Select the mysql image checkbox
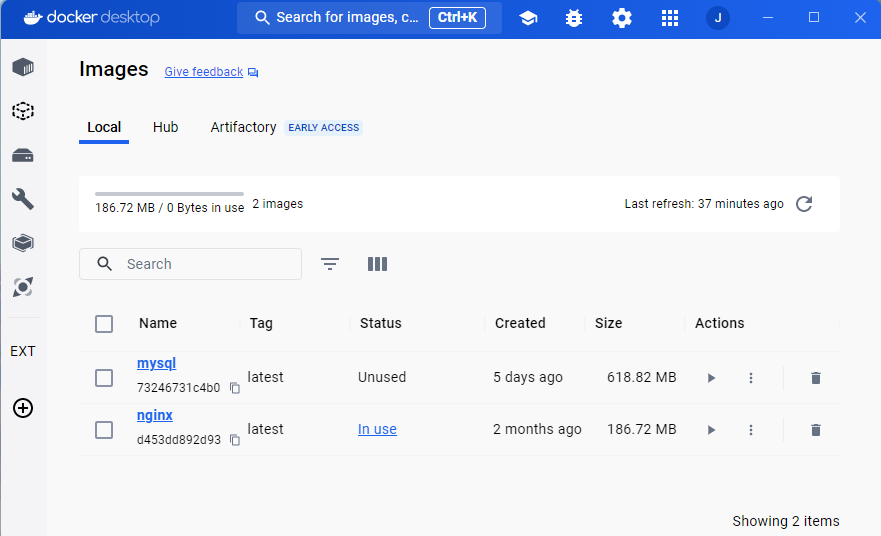 [104, 378]
